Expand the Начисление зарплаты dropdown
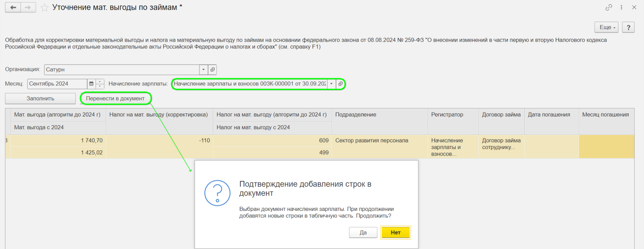 click(331, 84)
